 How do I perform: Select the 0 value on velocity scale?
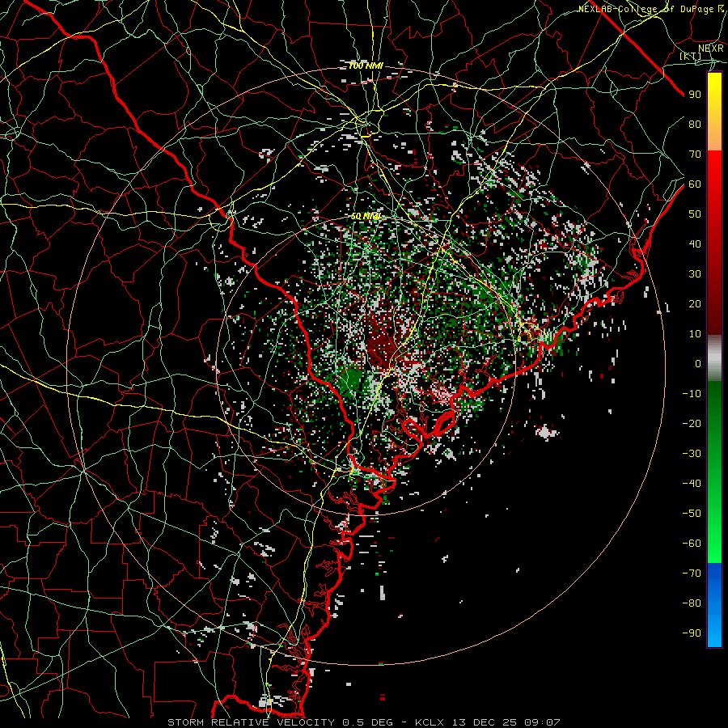(x=698, y=364)
